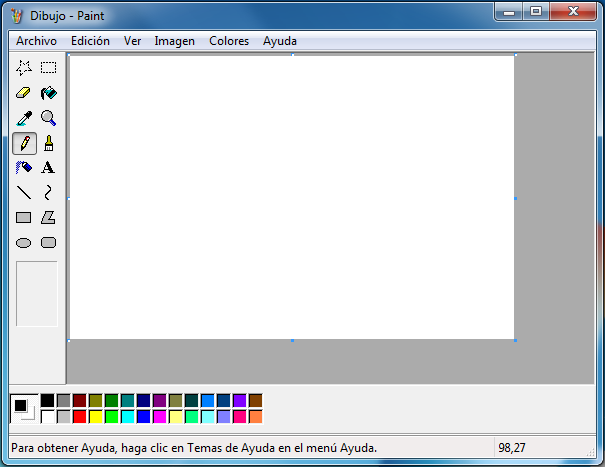605x467 pixels.
Task: Pick the Eraser tool
Action: 24,93
